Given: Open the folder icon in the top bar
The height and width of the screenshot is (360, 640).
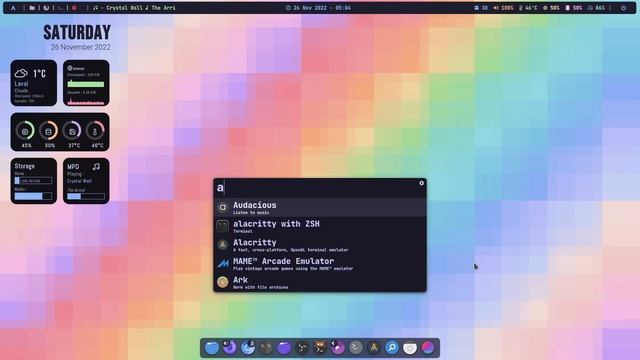Looking at the screenshot, I should coord(32,8).
